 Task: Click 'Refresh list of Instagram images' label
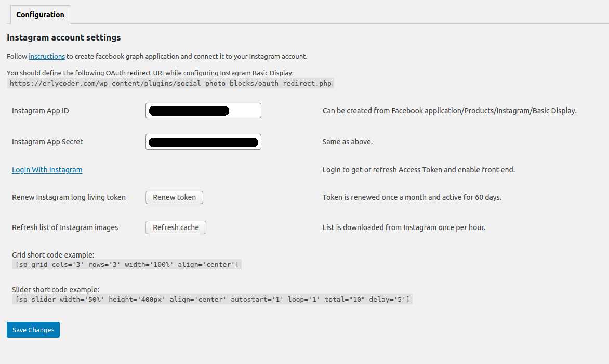65,227
